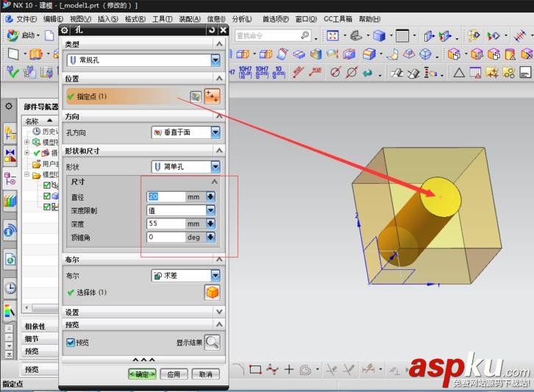Viewport: 534px width, 392px height.
Task: Open the Assembly Navigator sidebar tab icon
Action: (10, 133)
